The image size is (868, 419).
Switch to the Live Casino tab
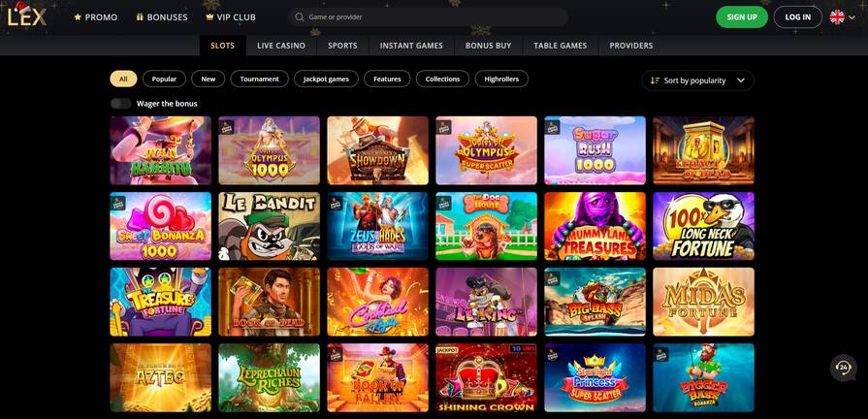click(x=281, y=46)
